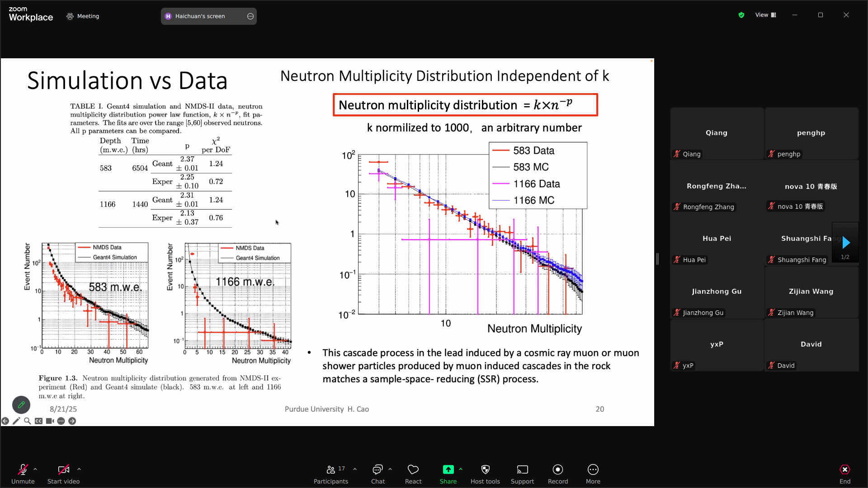Click the green Share button
This screenshot has height=488, width=868.
click(x=448, y=474)
